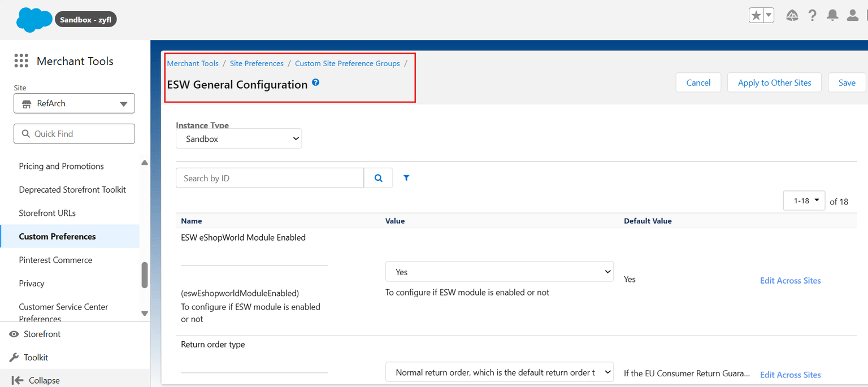The width and height of the screenshot is (868, 387).
Task: Click the sidebar scroll down arrow
Action: click(145, 313)
